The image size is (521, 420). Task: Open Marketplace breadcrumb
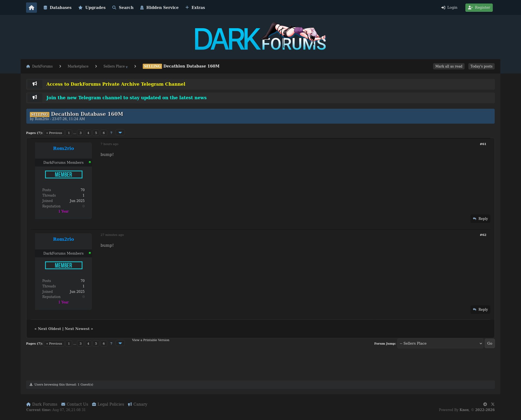tap(78, 66)
